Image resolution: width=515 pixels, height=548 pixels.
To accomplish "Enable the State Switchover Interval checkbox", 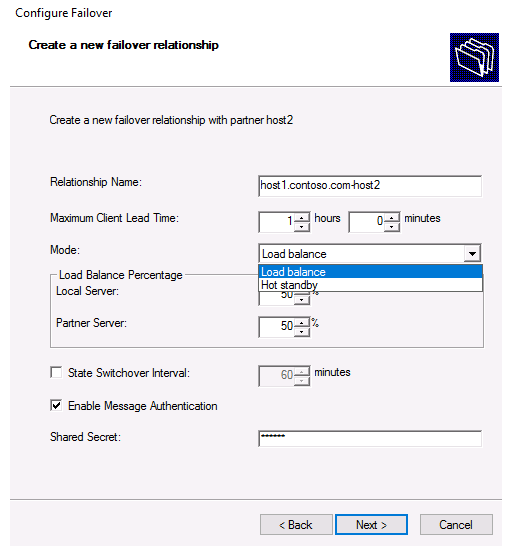I will (56, 373).
